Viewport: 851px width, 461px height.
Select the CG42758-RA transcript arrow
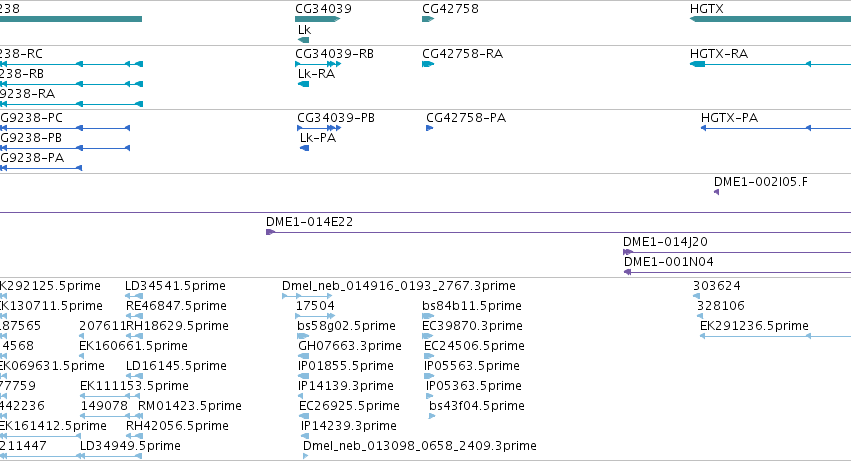[x=428, y=64]
